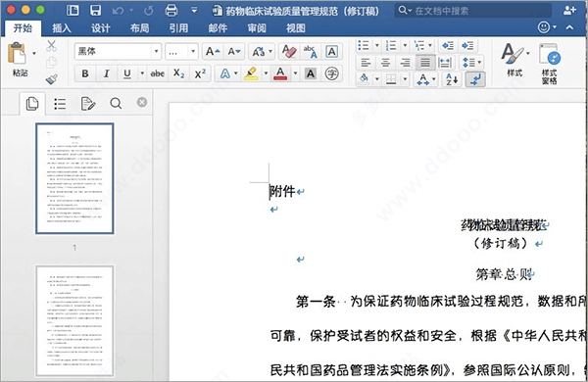
Task: Apply character border A icon
Action: (331, 51)
